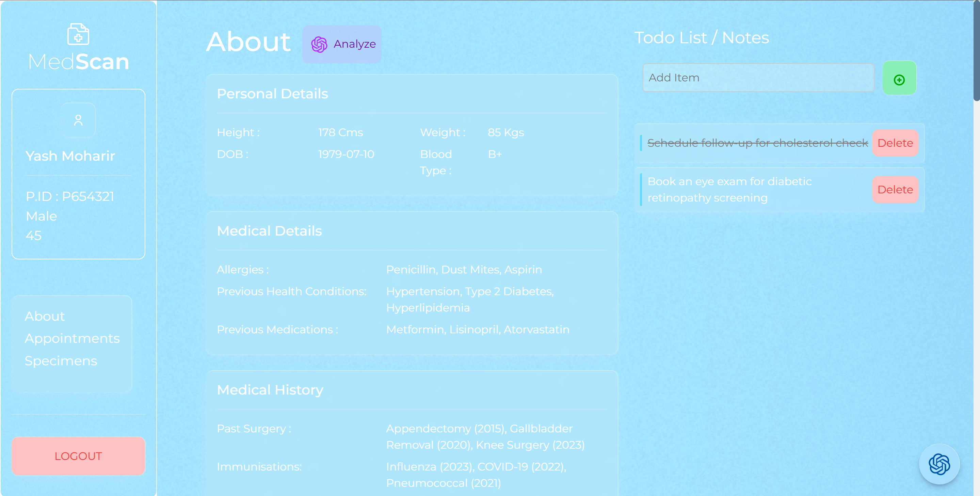This screenshot has height=496, width=980.
Task: Click the Analyze button label
Action: click(354, 44)
